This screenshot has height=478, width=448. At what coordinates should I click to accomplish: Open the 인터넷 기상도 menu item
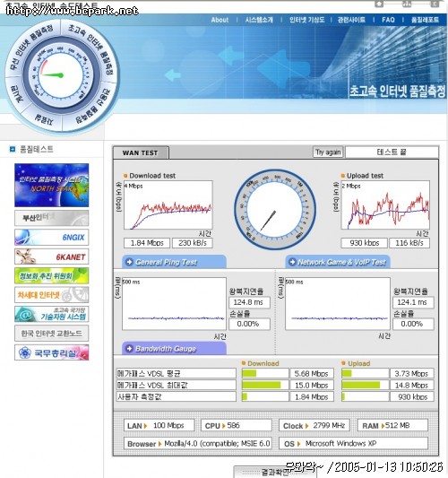click(x=306, y=20)
